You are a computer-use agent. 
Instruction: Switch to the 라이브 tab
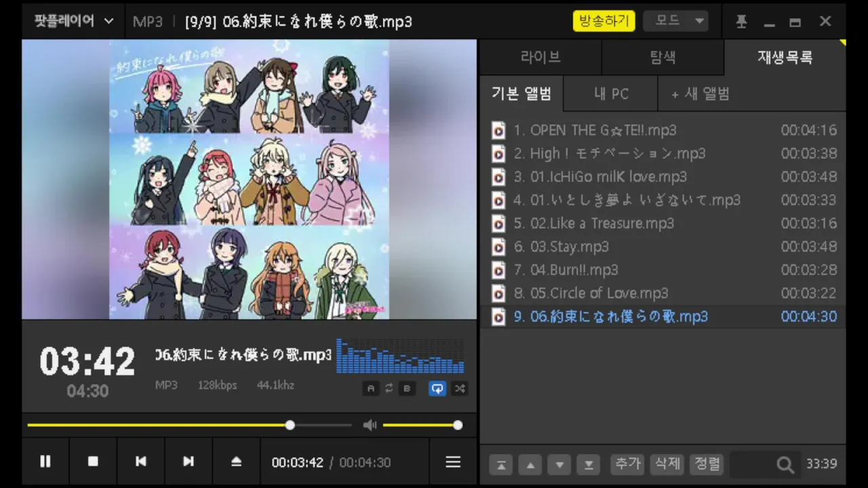point(540,58)
